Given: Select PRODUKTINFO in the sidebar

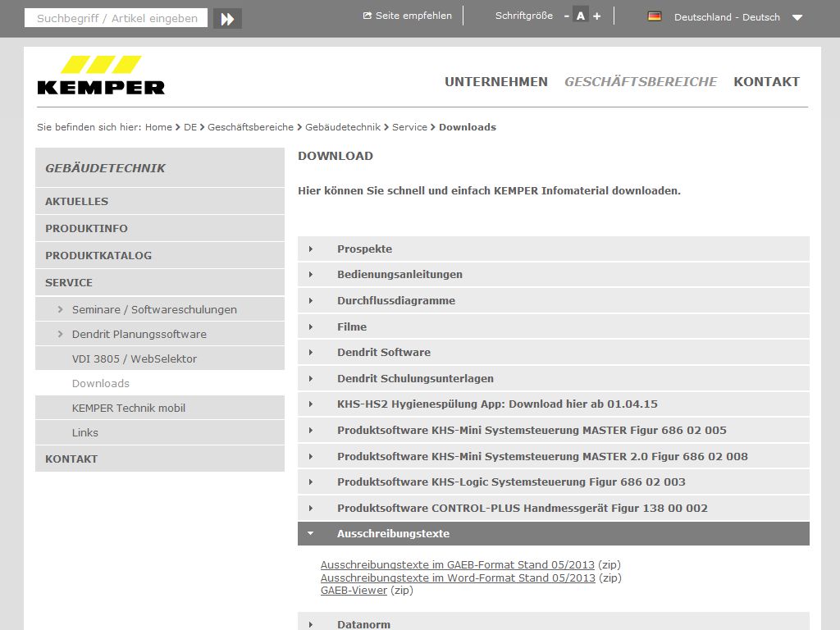Looking at the screenshot, I should point(160,228).
